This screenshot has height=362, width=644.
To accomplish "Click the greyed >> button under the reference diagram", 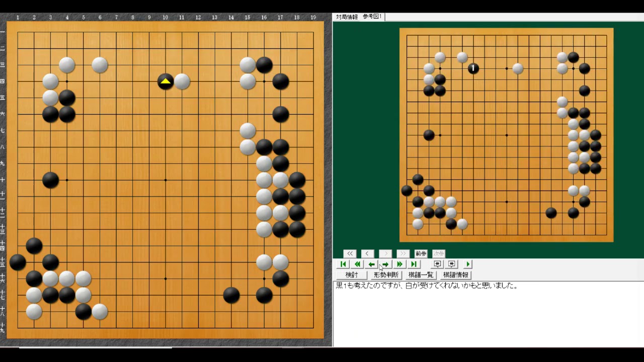I will pos(403,254).
